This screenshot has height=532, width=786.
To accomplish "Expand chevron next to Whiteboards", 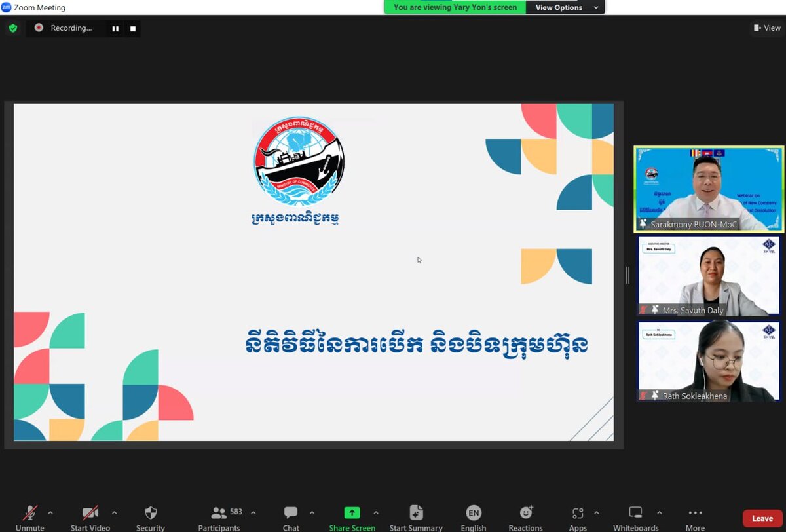I will [658, 512].
